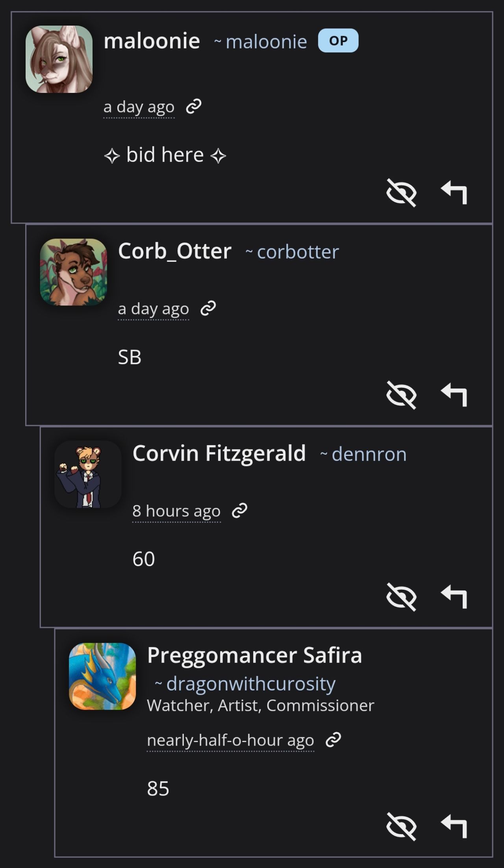Copy permalink icon on Corvin Fitzgerald's comment

239,511
